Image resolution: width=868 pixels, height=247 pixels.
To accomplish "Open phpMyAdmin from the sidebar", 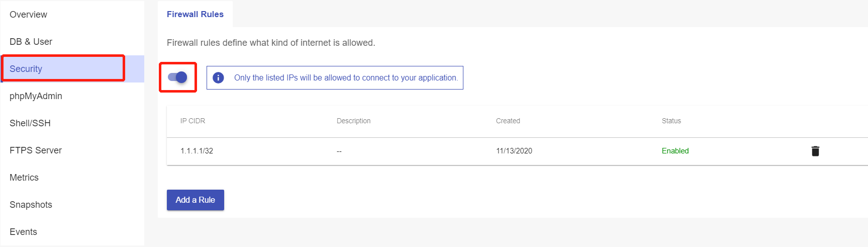I will [x=36, y=96].
